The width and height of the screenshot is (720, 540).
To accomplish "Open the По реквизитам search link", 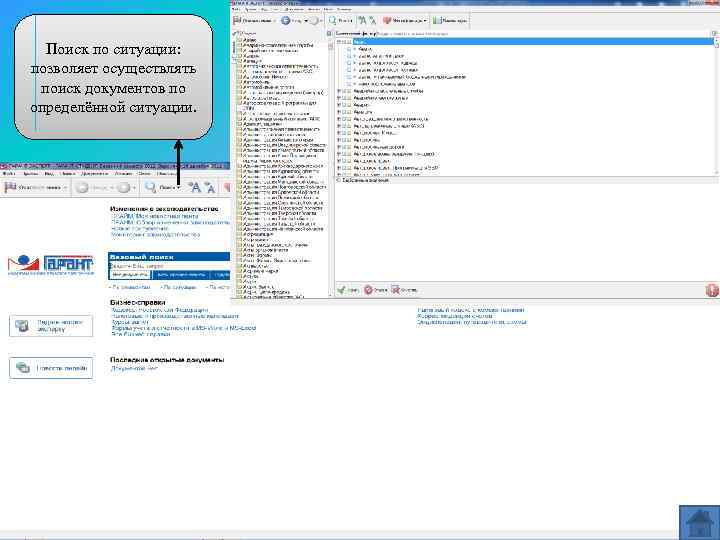I will (131, 287).
